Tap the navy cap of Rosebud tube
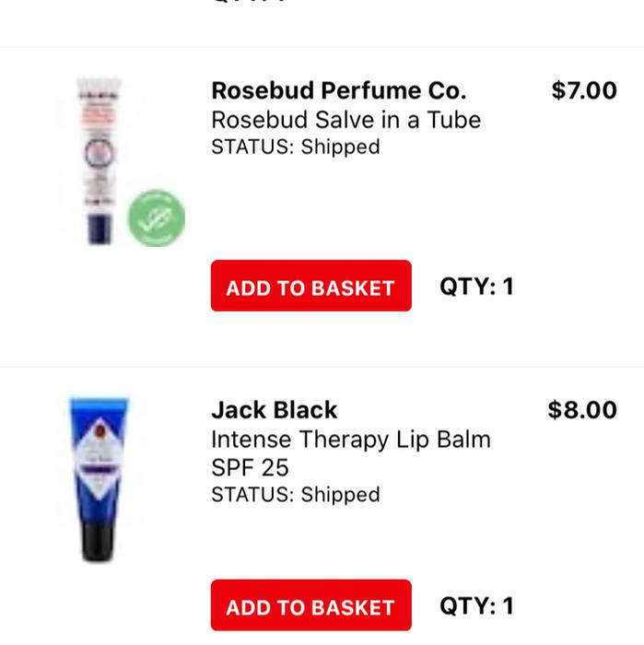 [x=99, y=228]
